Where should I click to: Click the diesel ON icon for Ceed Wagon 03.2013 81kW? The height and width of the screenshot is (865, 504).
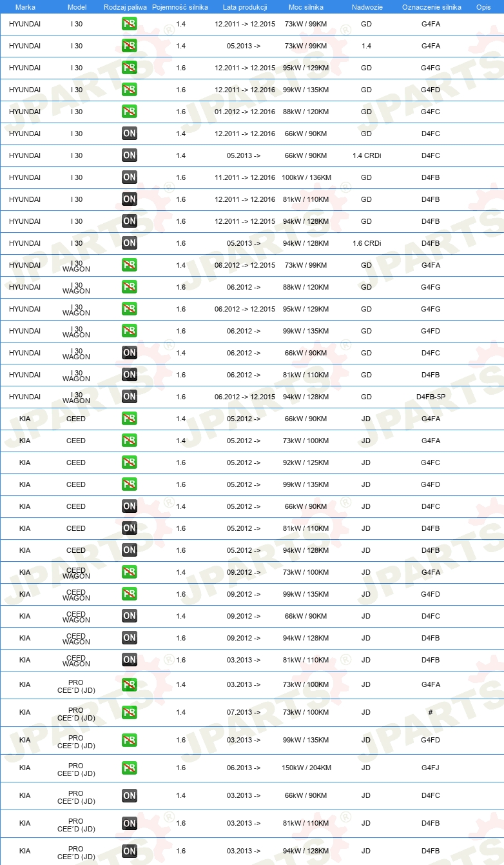click(130, 660)
